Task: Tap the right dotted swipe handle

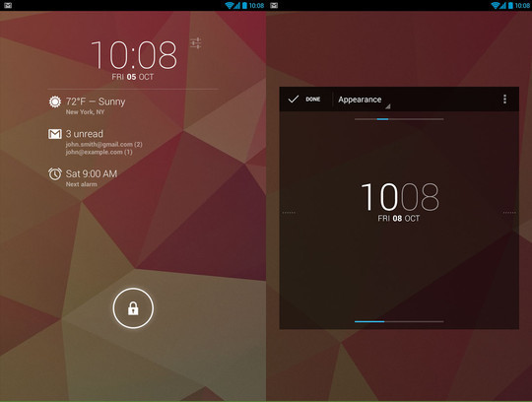Action: pos(509,213)
